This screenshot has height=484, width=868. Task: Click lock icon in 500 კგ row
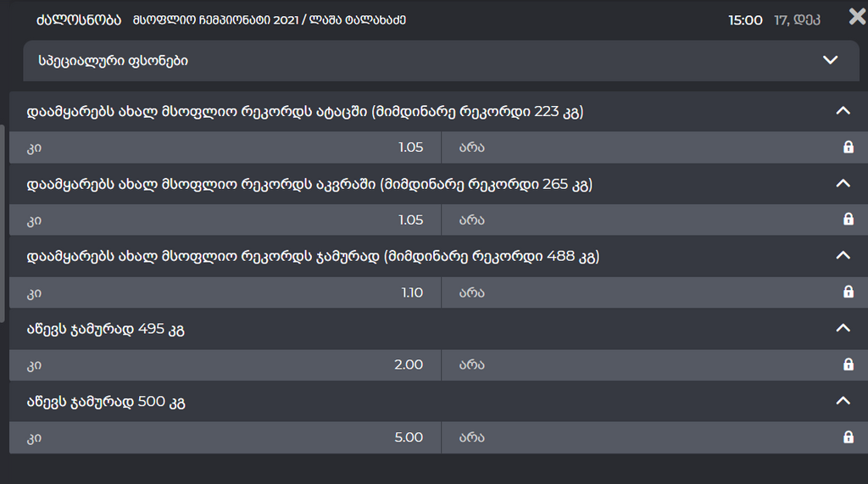(x=848, y=437)
